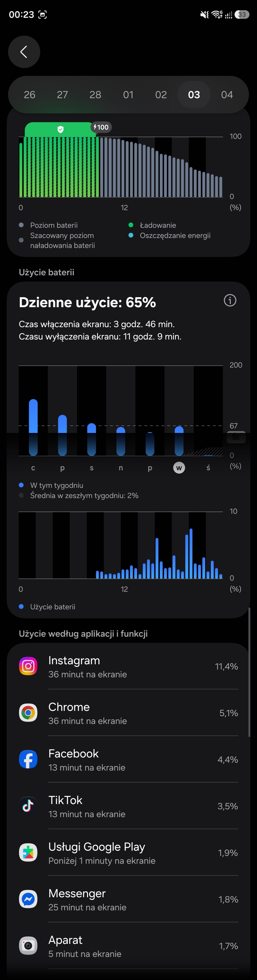Viewport: 257px width, 980px height.
Task: Tap the TikTok app icon
Action: 28,806
